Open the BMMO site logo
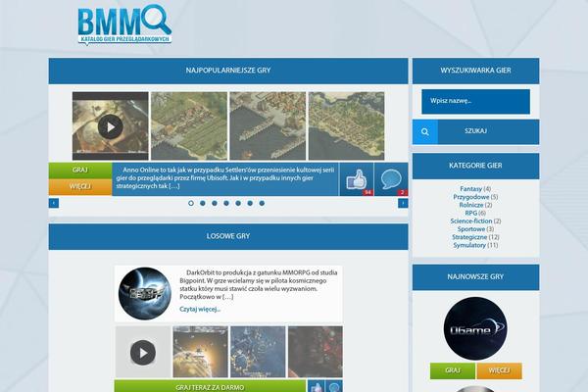 click(124, 24)
